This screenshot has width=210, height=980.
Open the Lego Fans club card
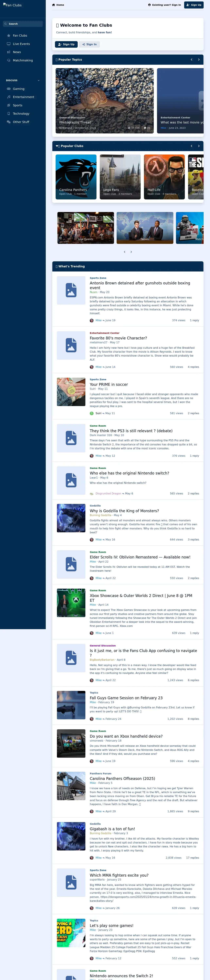pyautogui.click(x=120, y=177)
